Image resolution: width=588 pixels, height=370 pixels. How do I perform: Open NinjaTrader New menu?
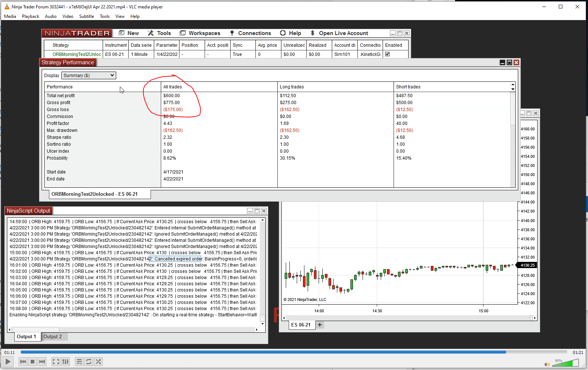tap(129, 33)
